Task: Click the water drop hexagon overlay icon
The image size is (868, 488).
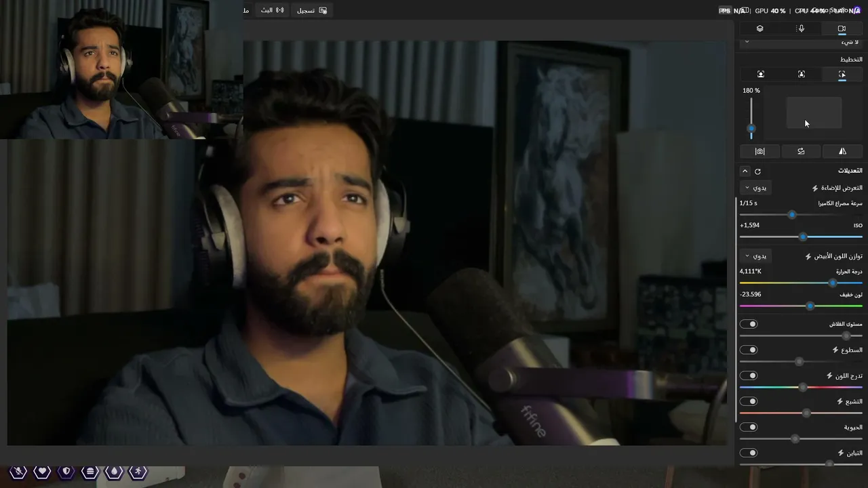Action: pos(114,471)
